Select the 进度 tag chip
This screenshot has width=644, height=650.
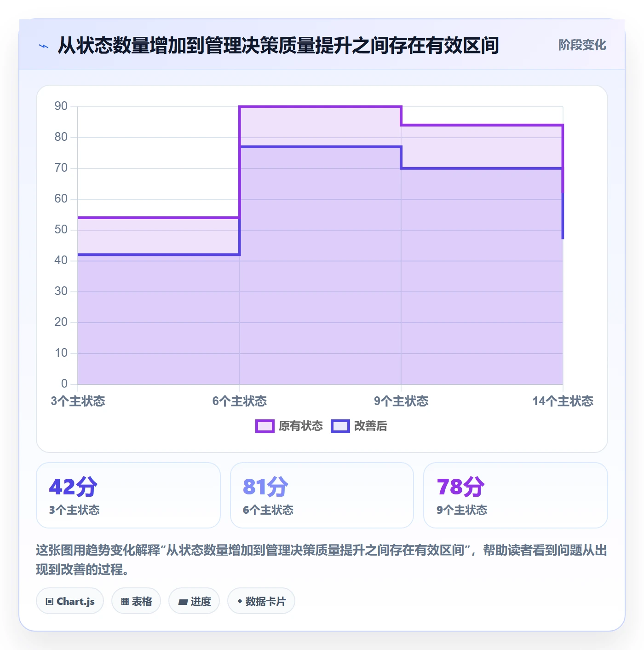194,601
